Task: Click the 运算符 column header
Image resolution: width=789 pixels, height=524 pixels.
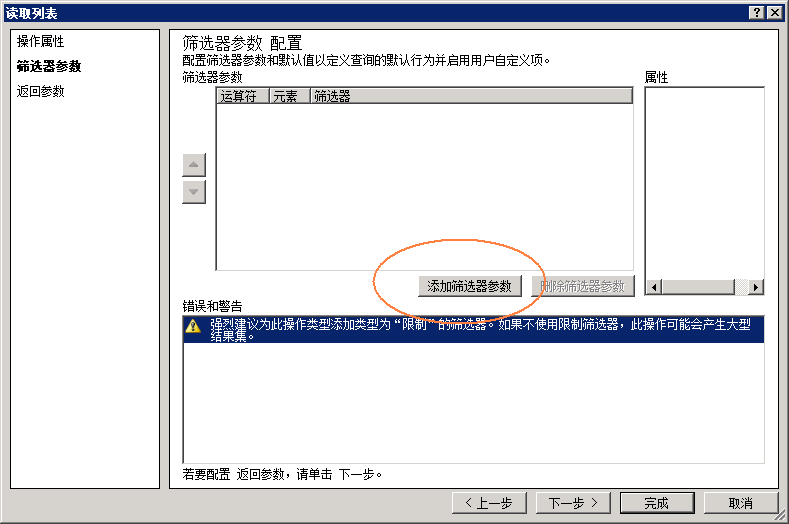Action: [243, 96]
